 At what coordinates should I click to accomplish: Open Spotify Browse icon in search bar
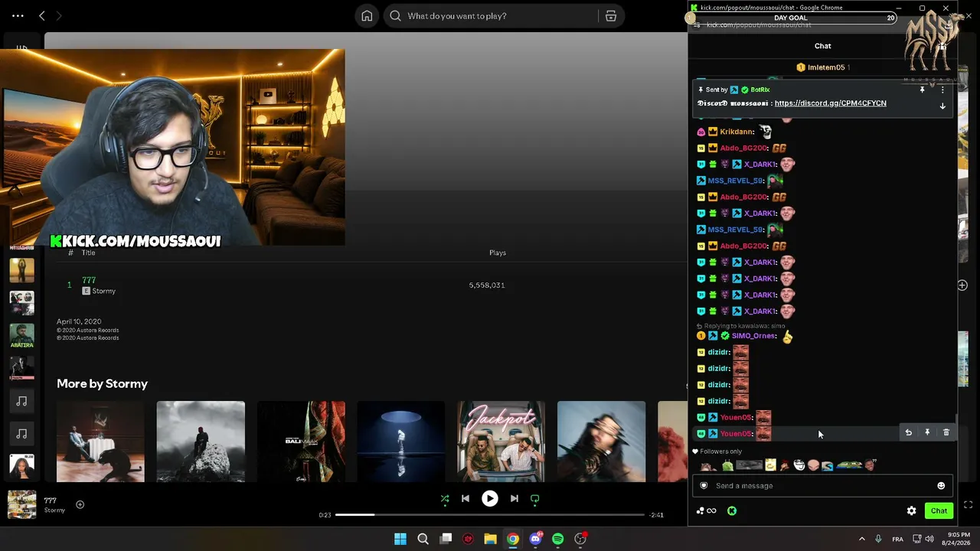pos(611,16)
